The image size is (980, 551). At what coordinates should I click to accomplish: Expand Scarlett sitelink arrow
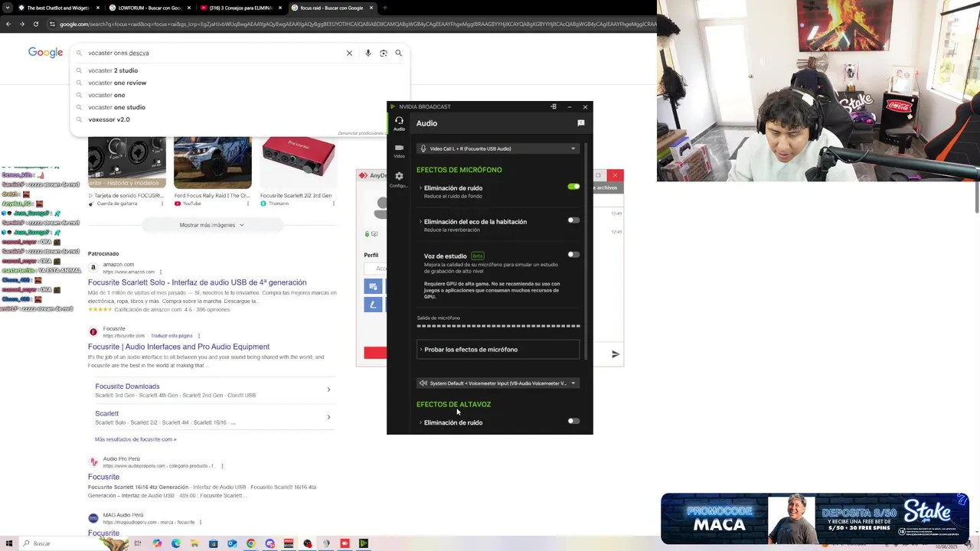point(328,417)
